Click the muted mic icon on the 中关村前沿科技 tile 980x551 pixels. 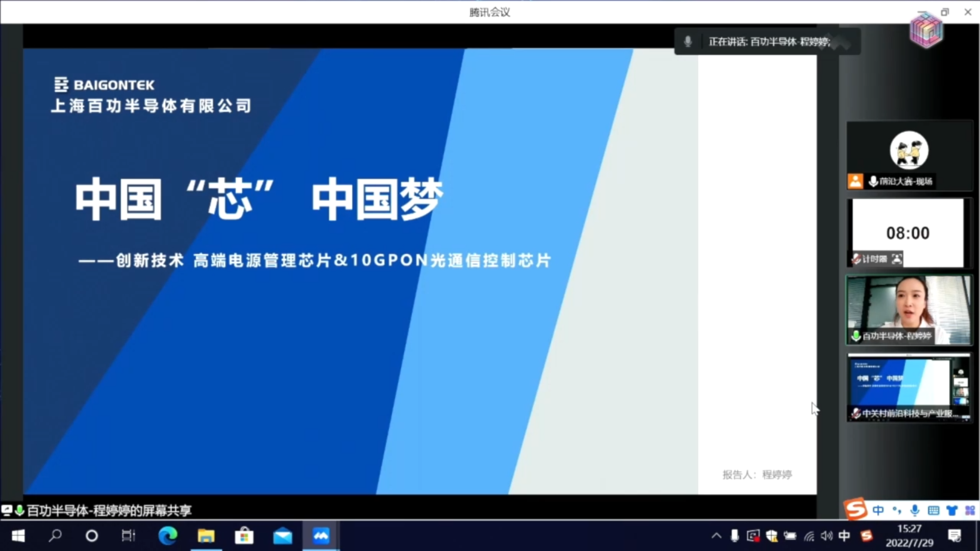pos(856,413)
